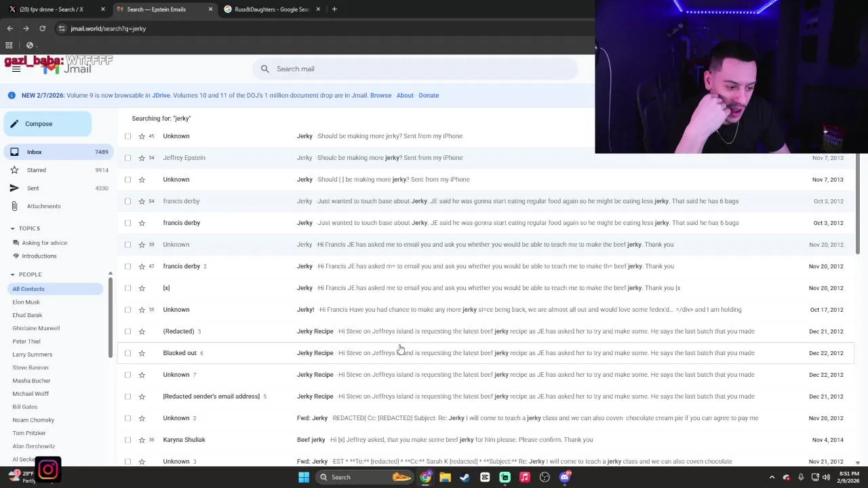Screen dimensions: 868x488
Task: Tick the checkbox for the Karyna Shuliak Beef jerky email
Action: coord(127,440)
